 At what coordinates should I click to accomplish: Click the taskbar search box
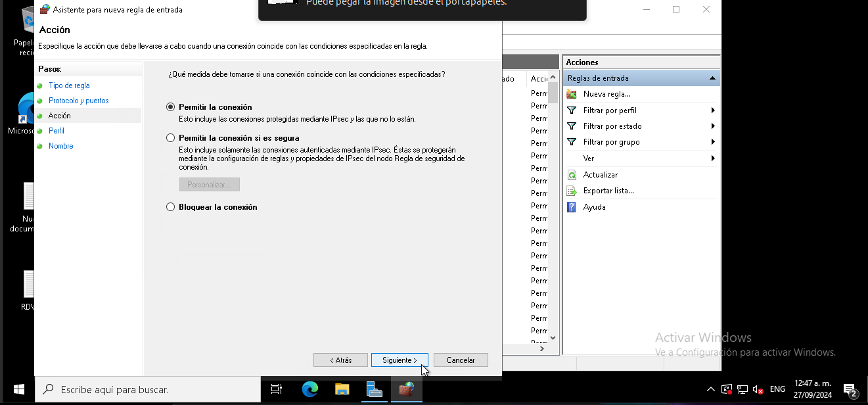[x=148, y=389]
